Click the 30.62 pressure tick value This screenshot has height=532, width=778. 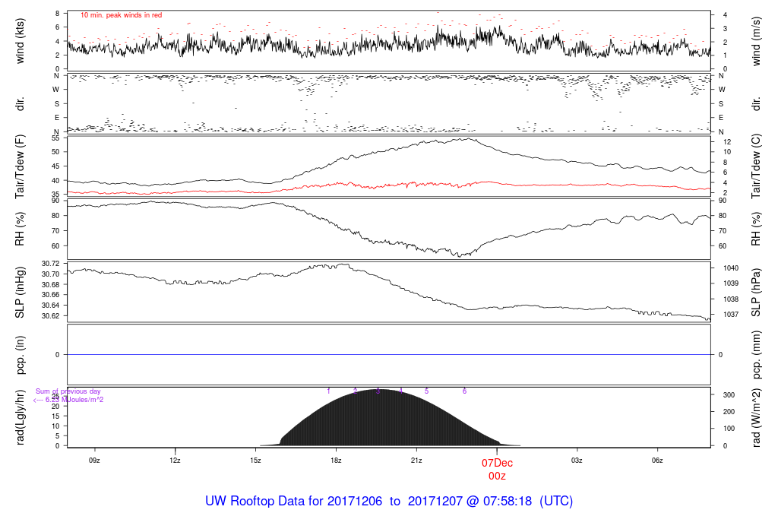coord(51,316)
